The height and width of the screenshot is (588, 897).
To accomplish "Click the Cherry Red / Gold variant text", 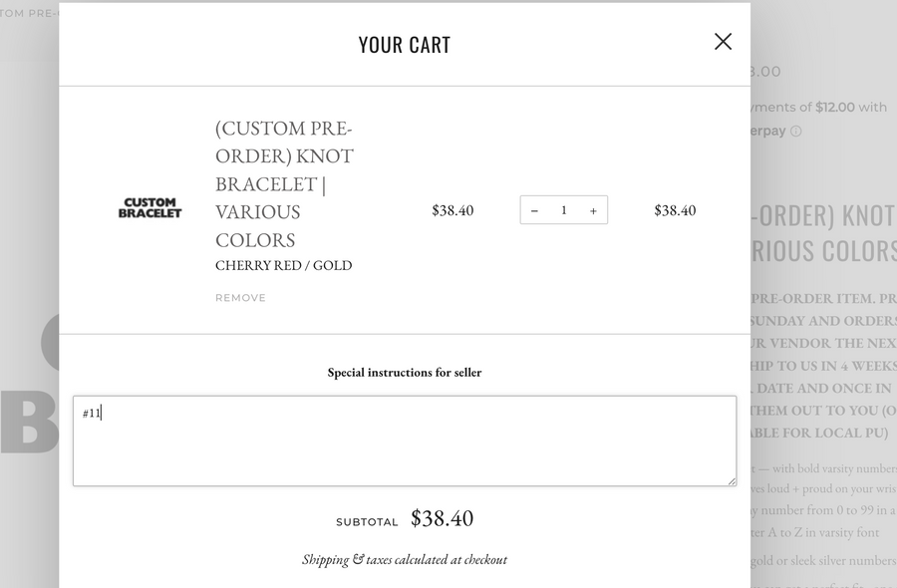I will pyautogui.click(x=283, y=266).
